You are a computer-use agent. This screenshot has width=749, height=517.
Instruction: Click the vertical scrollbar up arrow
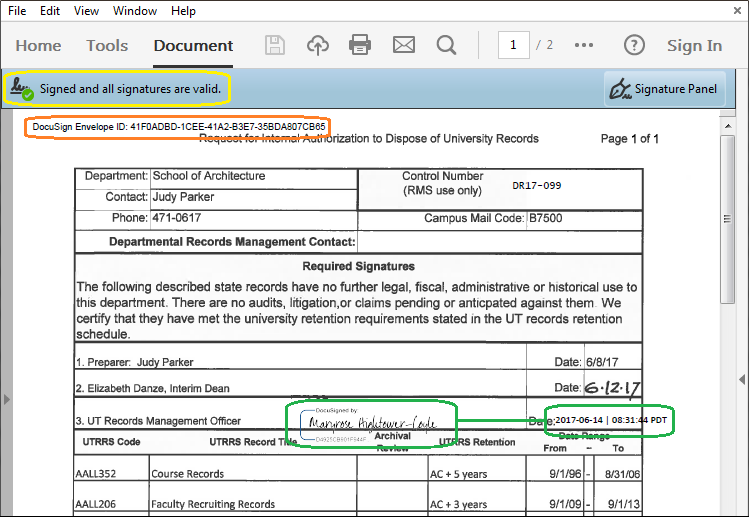click(x=728, y=126)
